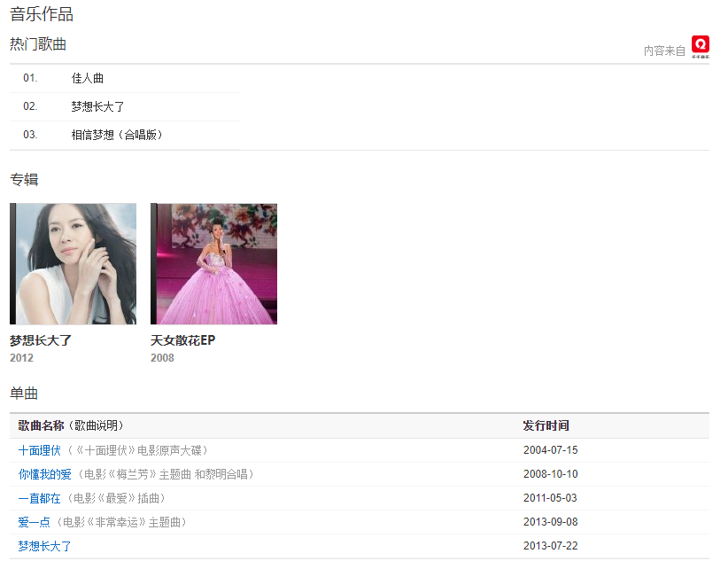
Task: Open 梦想长大了 in the singles table
Action: [x=45, y=546]
